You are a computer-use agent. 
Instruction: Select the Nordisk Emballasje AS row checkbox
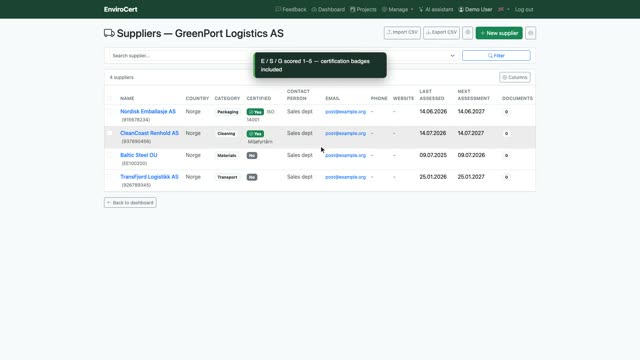109,111
